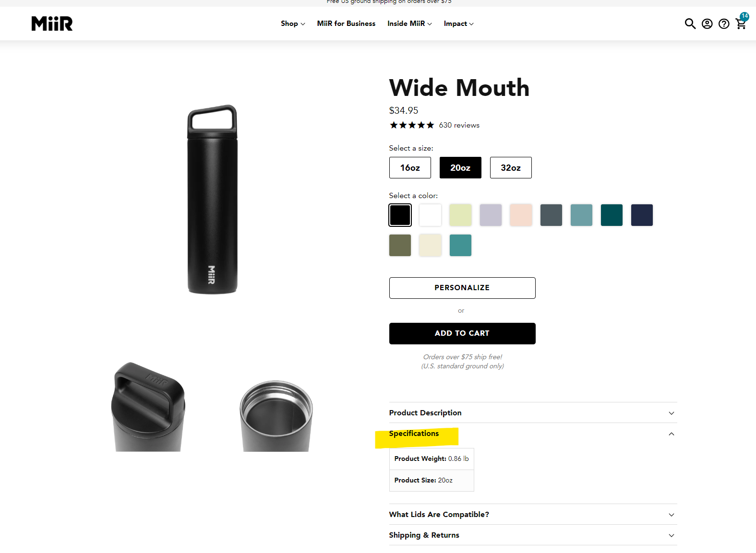
Task: Expand the Shipping & Returns section
Action: click(x=533, y=535)
